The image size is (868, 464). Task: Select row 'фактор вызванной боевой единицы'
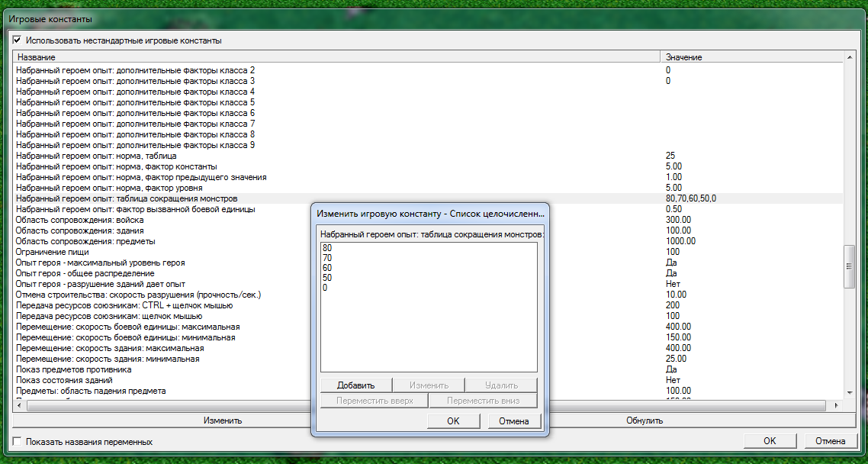tap(162, 209)
